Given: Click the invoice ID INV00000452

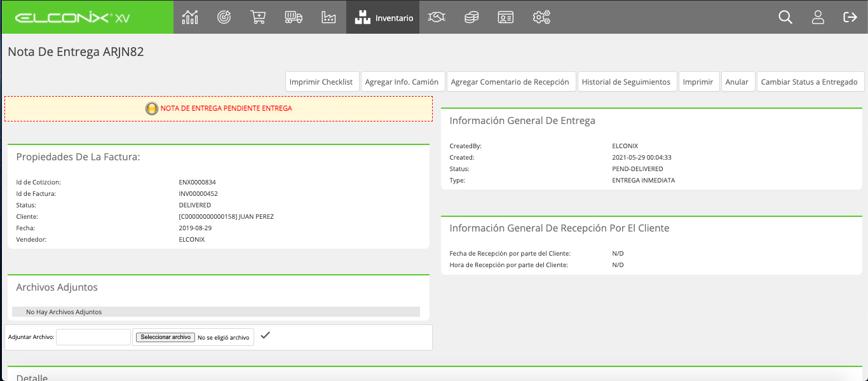Looking at the screenshot, I should click(198, 193).
